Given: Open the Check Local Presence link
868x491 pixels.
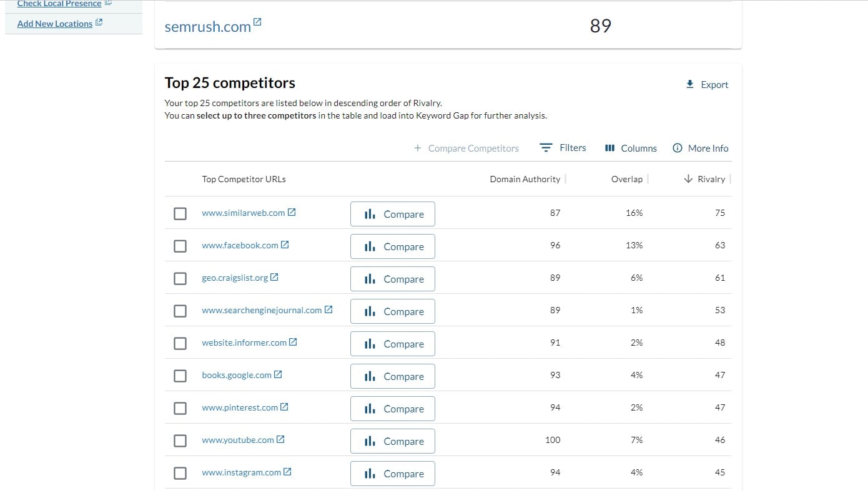Looking at the screenshot, I should [x=59, y=4].
